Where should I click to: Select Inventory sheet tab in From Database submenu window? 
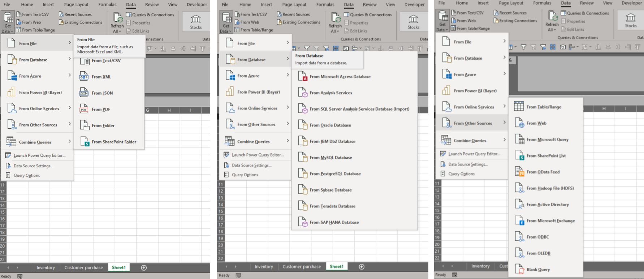(x=264, y=267)
